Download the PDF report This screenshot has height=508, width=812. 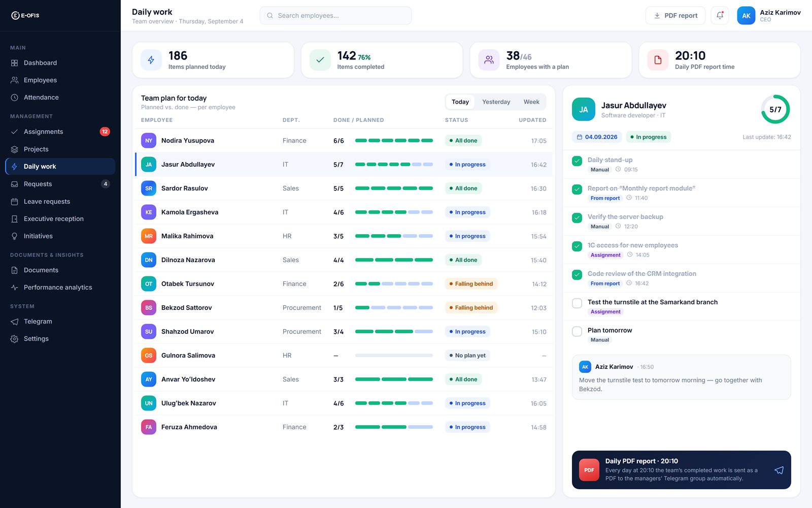click(x=675, y=16)
